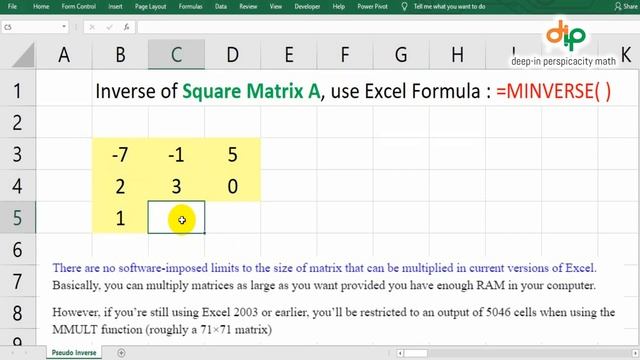The width and height of the screenshot is (640, 360).
Task: Open the File tab
Action: pos(12,7)
